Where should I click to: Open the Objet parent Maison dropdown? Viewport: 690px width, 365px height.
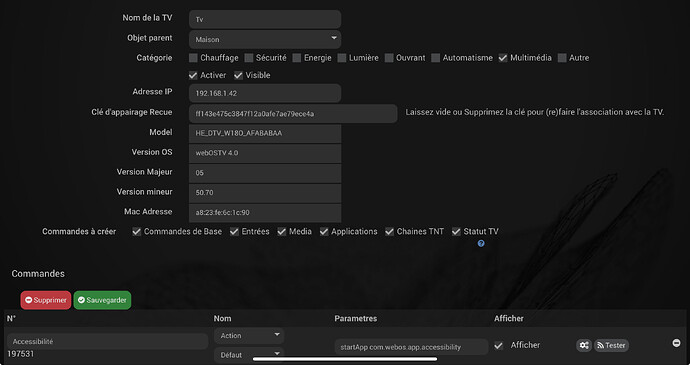(265, 39)
